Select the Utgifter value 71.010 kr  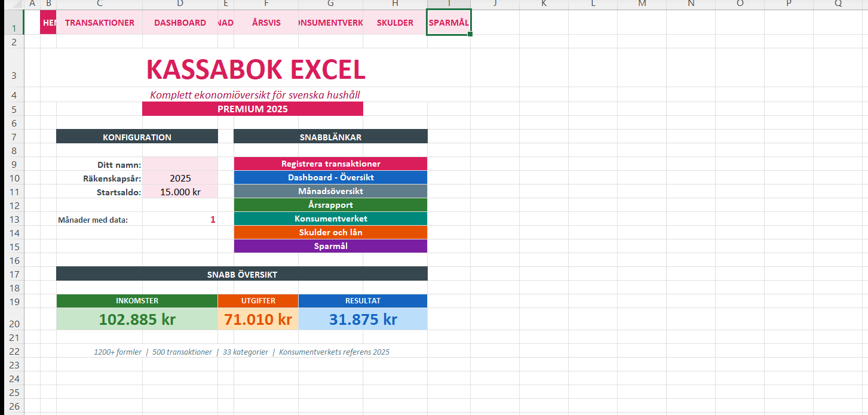258,319
